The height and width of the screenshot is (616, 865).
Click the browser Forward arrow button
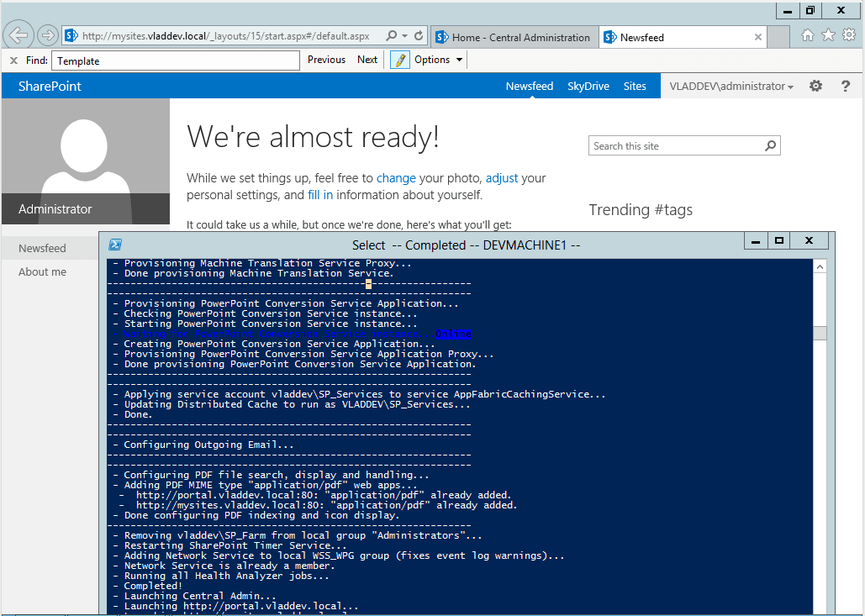tap(48, 36)
